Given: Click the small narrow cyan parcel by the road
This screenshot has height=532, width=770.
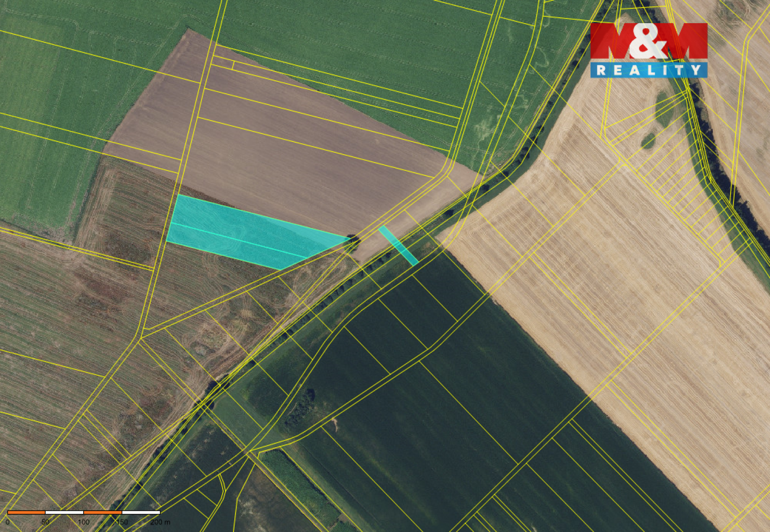Looking at the screenshot, I should coord(398,245).
